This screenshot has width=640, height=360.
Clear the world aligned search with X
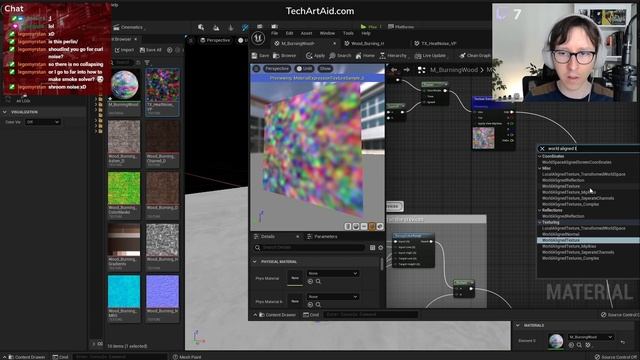[x=542, y=149]
